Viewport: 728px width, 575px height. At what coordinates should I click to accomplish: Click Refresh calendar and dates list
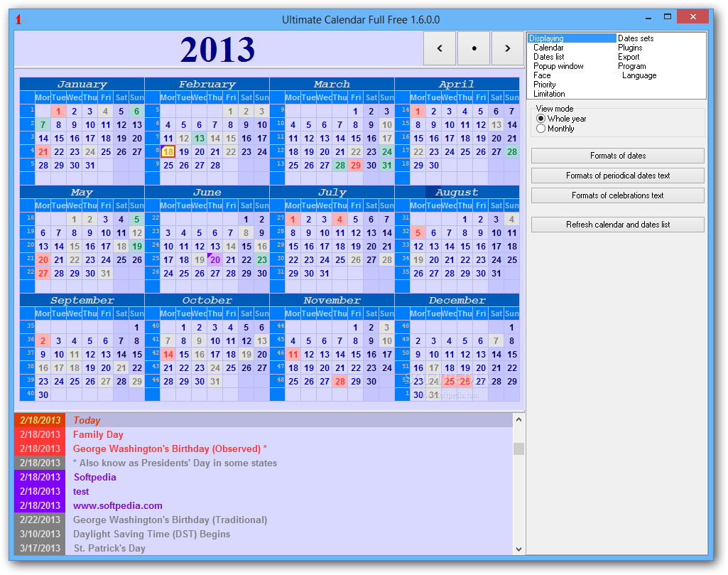click(617, 225)
